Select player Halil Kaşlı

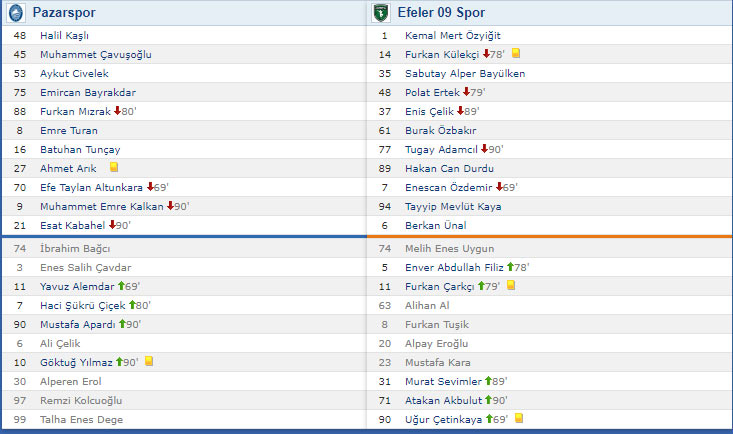pyautogui.click(x=64, y=35)
